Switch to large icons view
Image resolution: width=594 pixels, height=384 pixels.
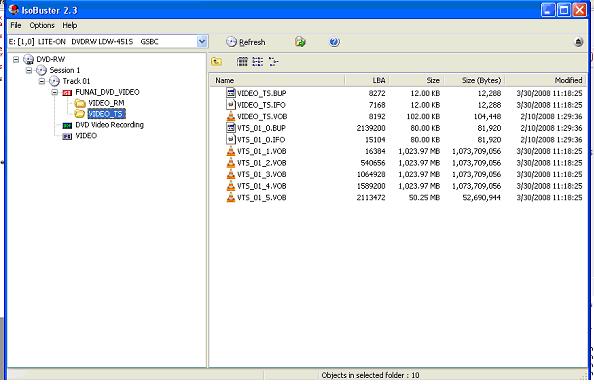click(x=242, y=61)
